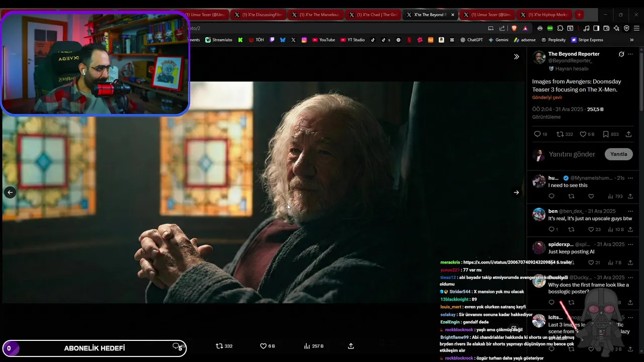644x362 pixels.
Task: Open the browser main hamburger menu
Action: (636, 28)
